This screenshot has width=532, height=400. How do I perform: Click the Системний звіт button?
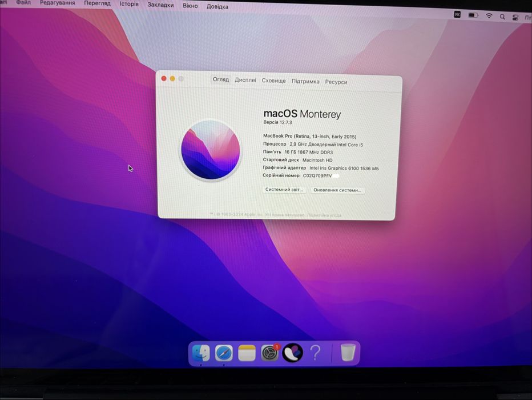click(x=284, y=190)
